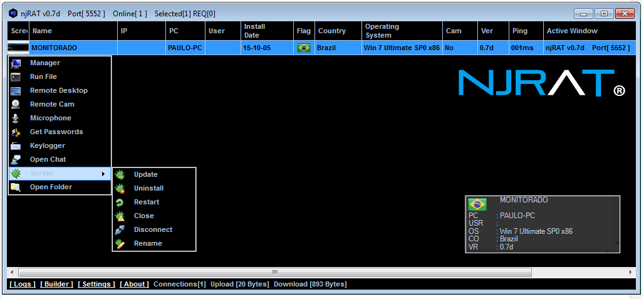
Task: Click the Brazil flag in the info popup
Action: click(x=477, y=204)
